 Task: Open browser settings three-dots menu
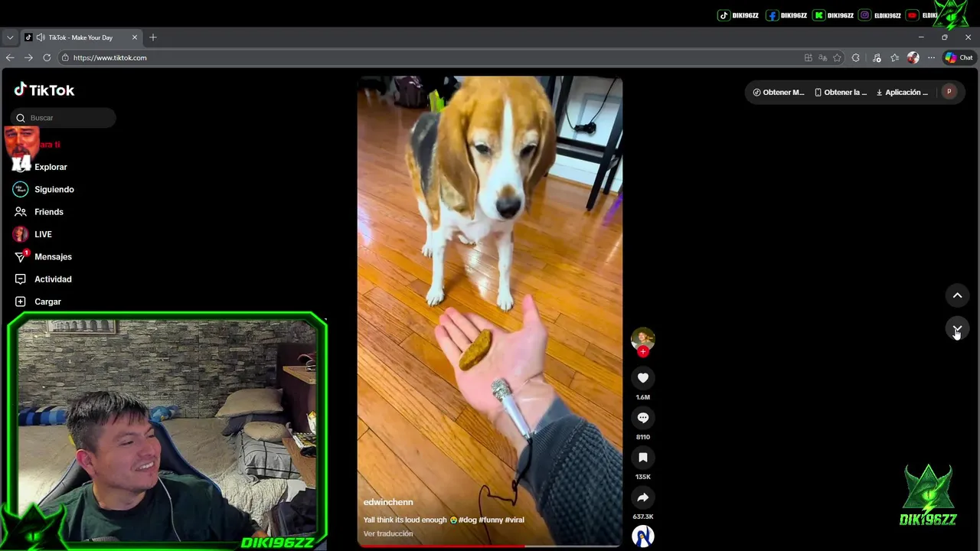pos(931,57)
